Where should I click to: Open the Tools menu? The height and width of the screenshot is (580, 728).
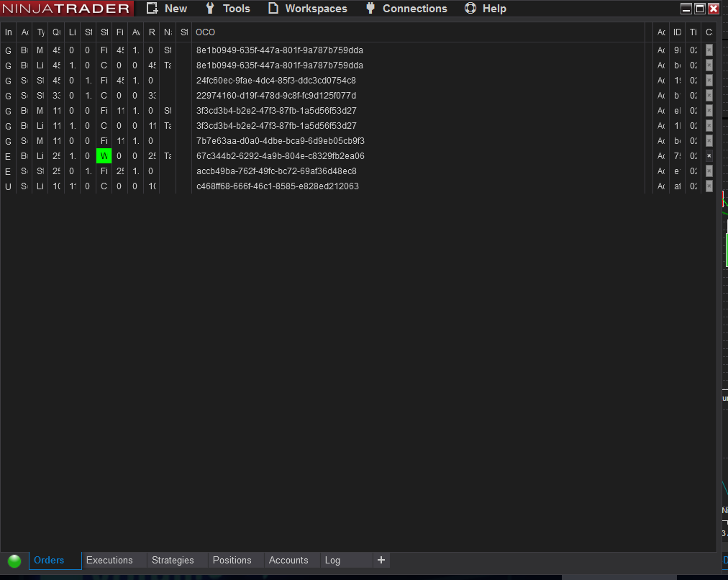point(227,9)
